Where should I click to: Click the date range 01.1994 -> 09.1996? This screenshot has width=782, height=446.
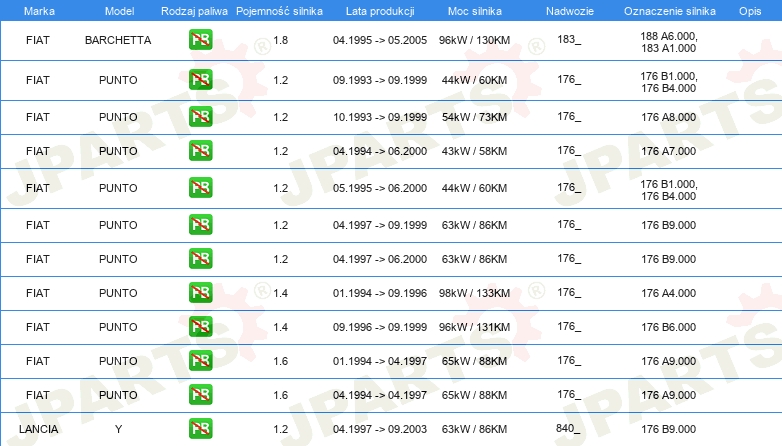(380, 293)
